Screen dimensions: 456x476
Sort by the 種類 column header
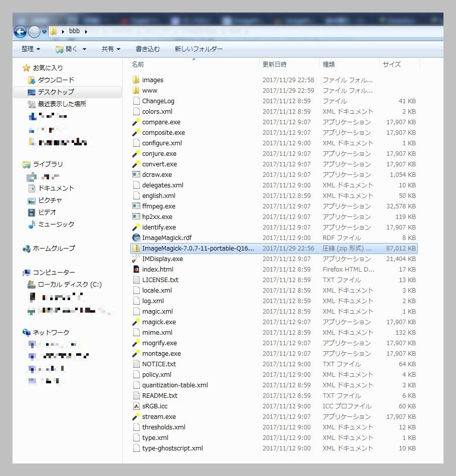(329, 64)
